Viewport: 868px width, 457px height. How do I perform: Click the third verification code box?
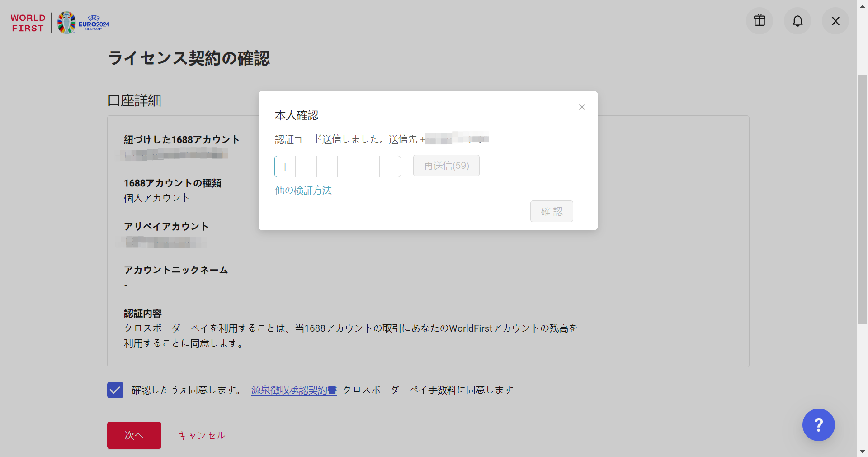[327, 167]
